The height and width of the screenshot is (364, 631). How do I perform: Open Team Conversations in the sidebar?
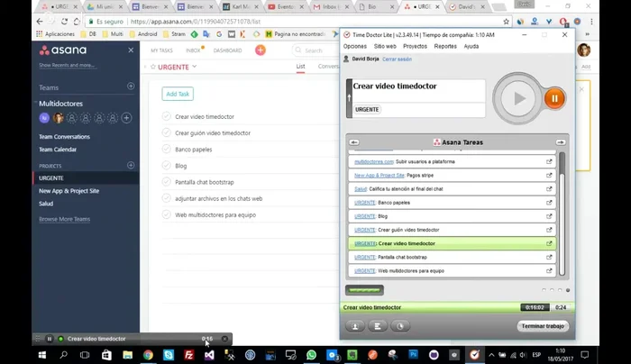pyautogui.click(x=64, y=137)
